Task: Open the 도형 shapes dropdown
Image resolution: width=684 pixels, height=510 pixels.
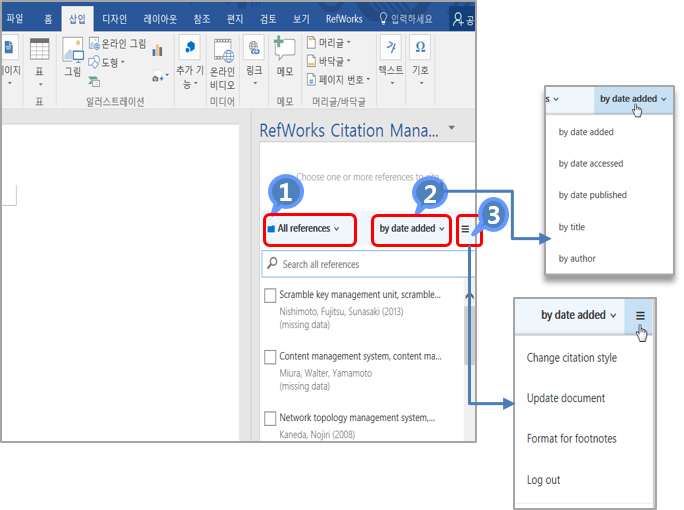Action: [x=107, y=62]
